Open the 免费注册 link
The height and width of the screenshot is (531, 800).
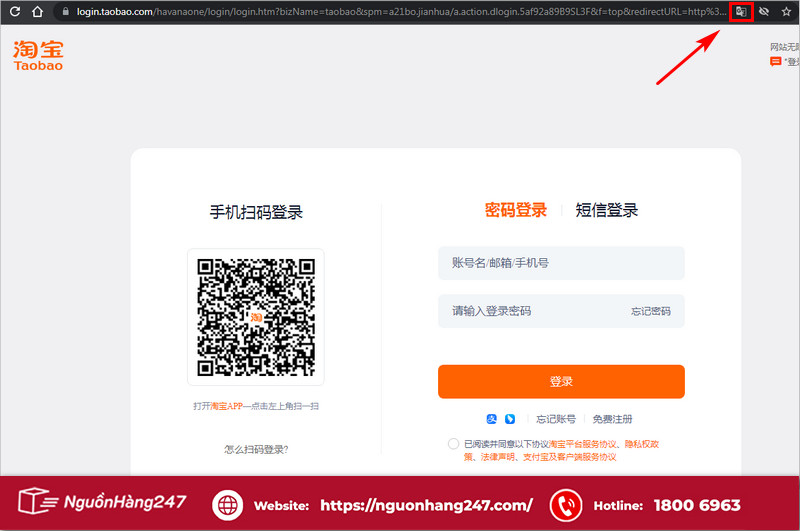(612, 419)
